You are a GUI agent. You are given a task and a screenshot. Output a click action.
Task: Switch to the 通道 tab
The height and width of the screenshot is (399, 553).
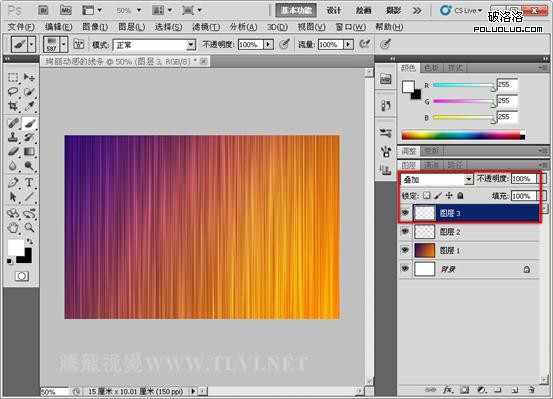[431, 165]
